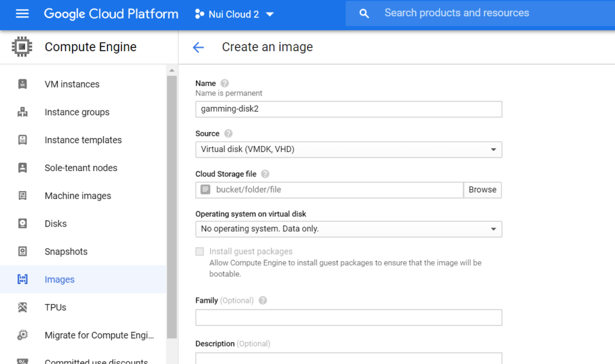Click the Images icon in sidebar
The width and height of the screenshot is (615, 364).
(22, 279)
